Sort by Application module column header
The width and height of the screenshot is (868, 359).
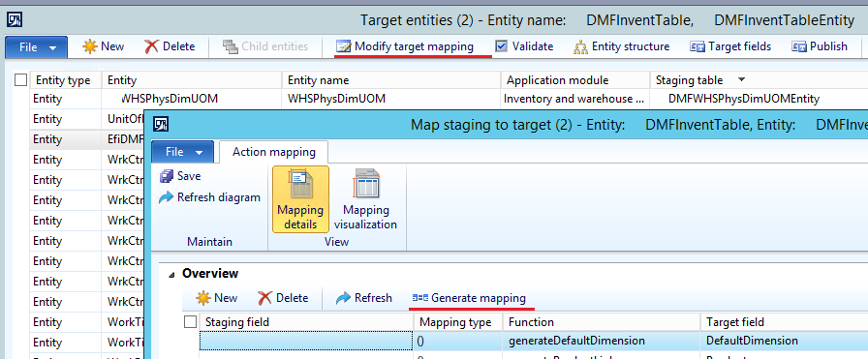click(x=575, y=80)
